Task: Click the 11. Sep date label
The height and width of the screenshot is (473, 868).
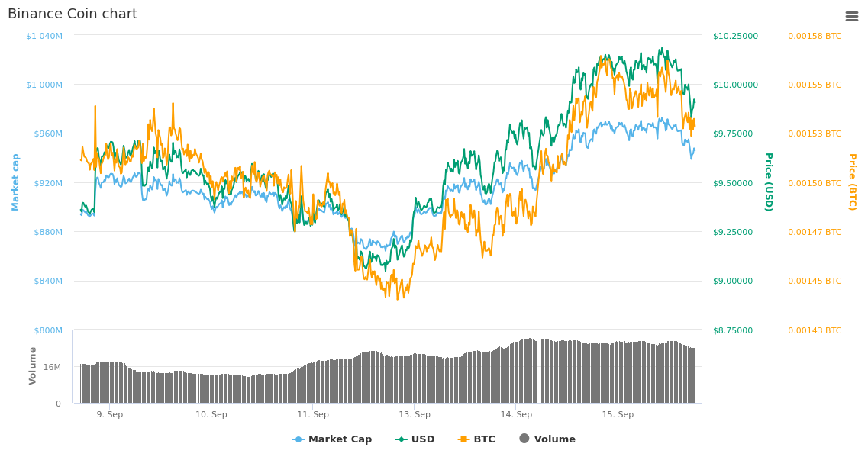Action: pos(313,414)
